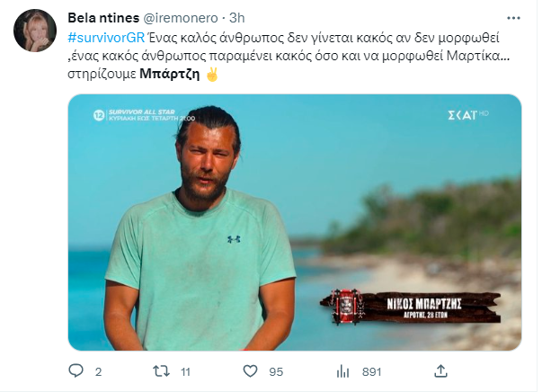Screen dimensions: 560x392
Task: Click the reply count of 2
Action: [x=97, y=370]
